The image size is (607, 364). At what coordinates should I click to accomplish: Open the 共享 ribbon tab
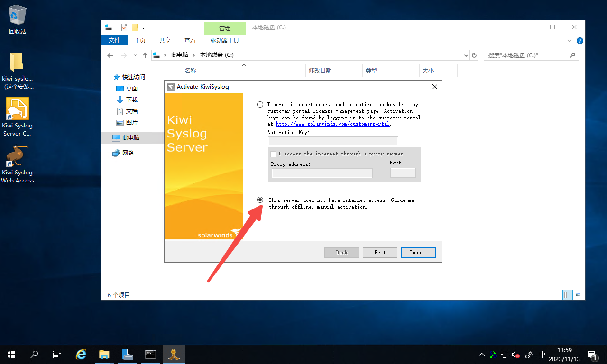tap(165, 40)
